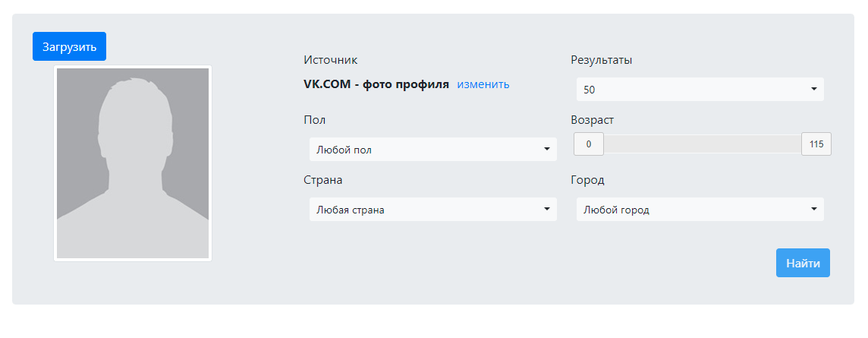
Task: Expand the Любой город city dropdown
Action: click(x=699, y=210)
